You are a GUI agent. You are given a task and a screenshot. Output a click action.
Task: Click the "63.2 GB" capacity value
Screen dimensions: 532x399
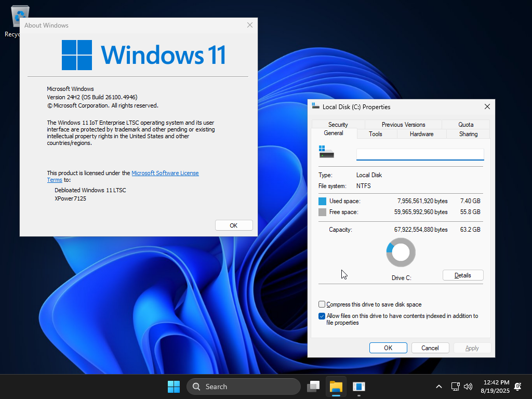coord(470,230)
